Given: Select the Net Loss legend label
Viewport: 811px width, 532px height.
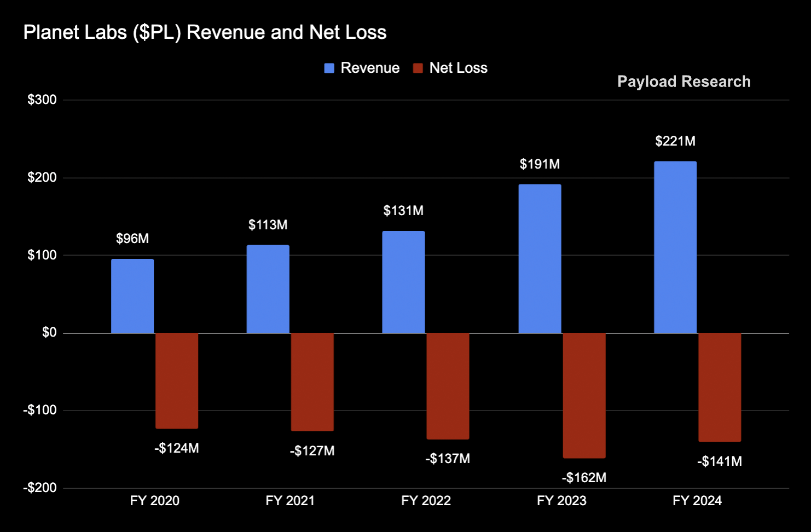Looking at the screenshot, I should pyautogui.click(x=458, y=68).
